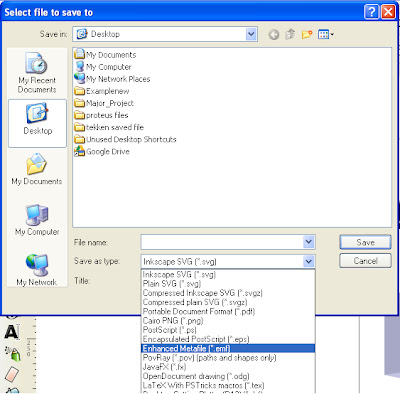Go up one folder level icon
This screenshot has height=394, width=400.
[290, 34]
